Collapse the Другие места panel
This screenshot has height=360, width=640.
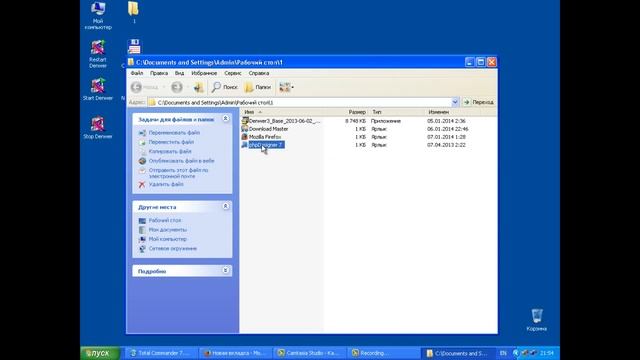[x=225, y=207]
